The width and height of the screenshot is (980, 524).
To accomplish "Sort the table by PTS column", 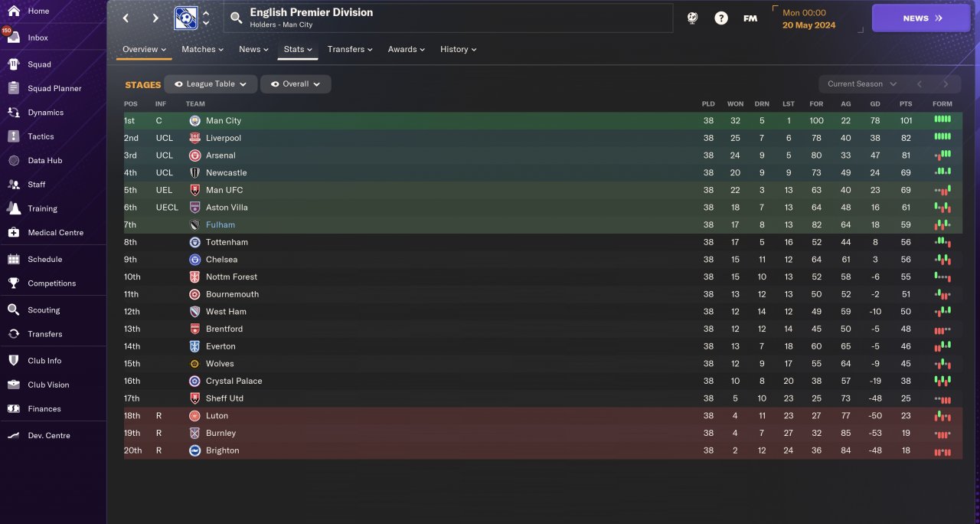I will (x=906, y=103).
